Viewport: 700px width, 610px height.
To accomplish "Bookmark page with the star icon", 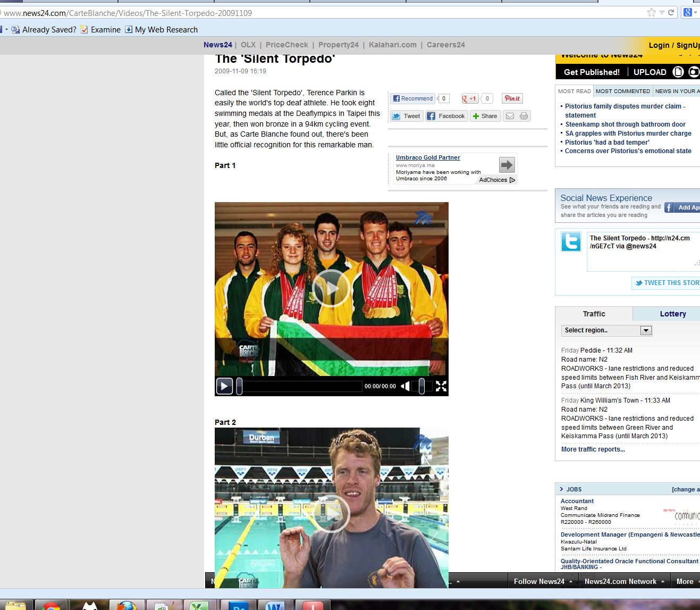I will [651, 12].
